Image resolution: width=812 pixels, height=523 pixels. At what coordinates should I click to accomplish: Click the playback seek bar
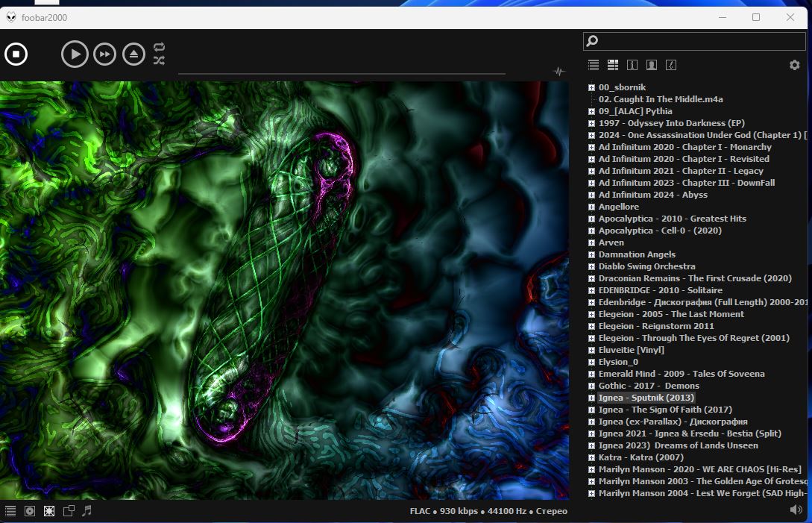click(342, 74)
